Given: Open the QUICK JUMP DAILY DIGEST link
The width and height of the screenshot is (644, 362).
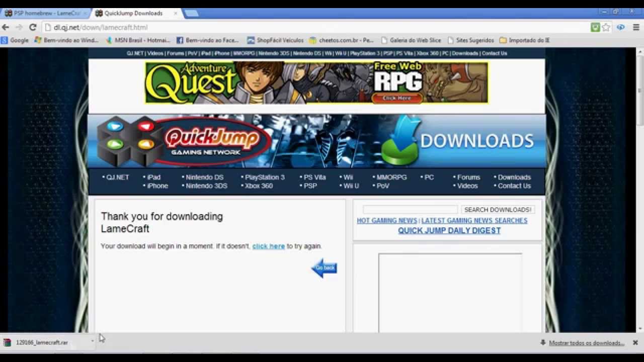Looking at the screenshot, I should [449, 230].
